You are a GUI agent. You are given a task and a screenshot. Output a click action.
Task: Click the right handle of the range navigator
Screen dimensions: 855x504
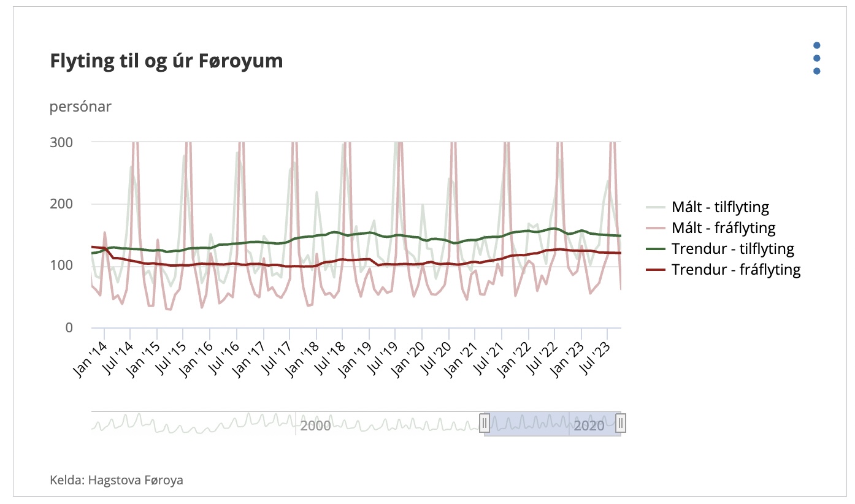(621, 423)
